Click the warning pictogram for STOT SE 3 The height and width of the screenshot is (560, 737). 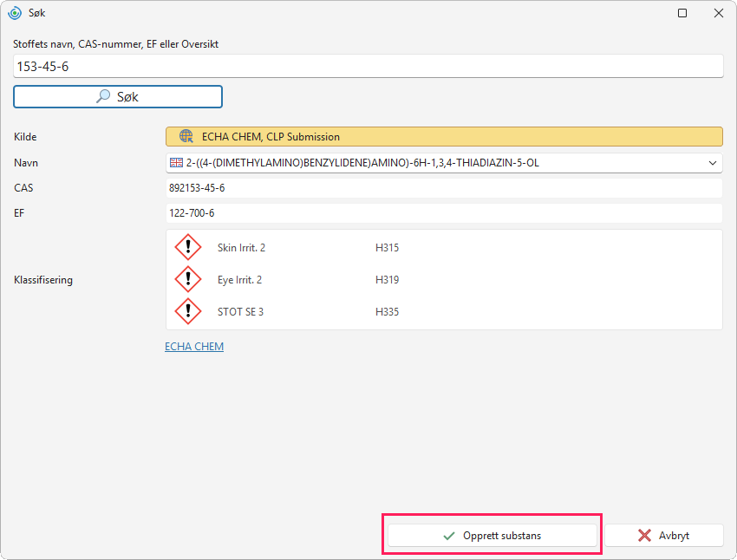[x=188, y=311]
